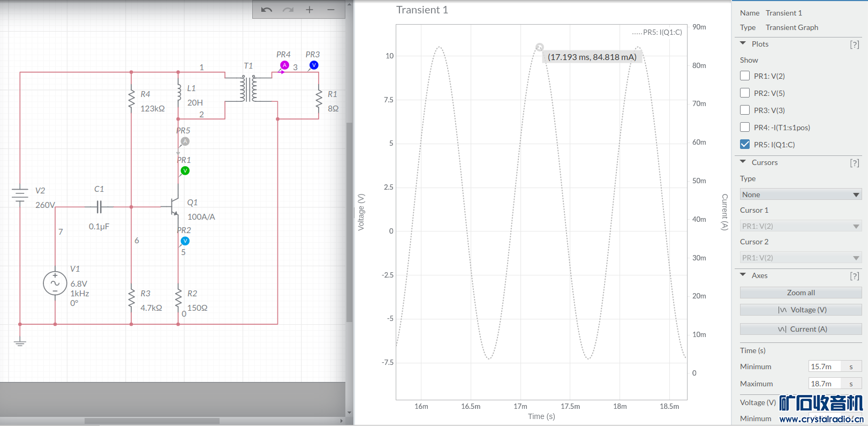Image resolution: width=868 pixels, height=426 pixels.
Task: Collapse the Plots section
Action: point(743,43)
